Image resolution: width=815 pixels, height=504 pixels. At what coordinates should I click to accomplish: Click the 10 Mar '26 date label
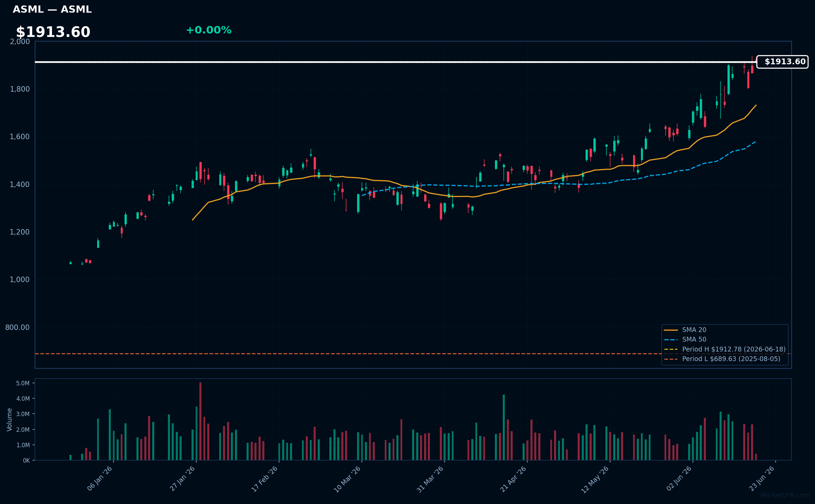pyautogui.click(x=347, y=479)
